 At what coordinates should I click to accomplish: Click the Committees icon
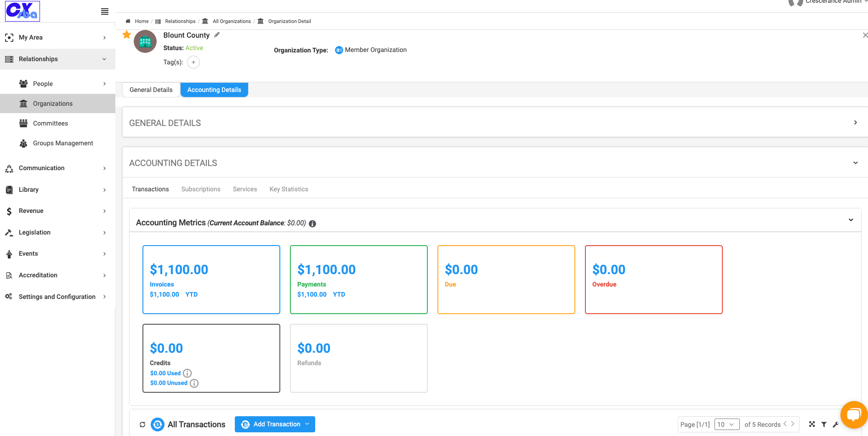pos(23,123)
